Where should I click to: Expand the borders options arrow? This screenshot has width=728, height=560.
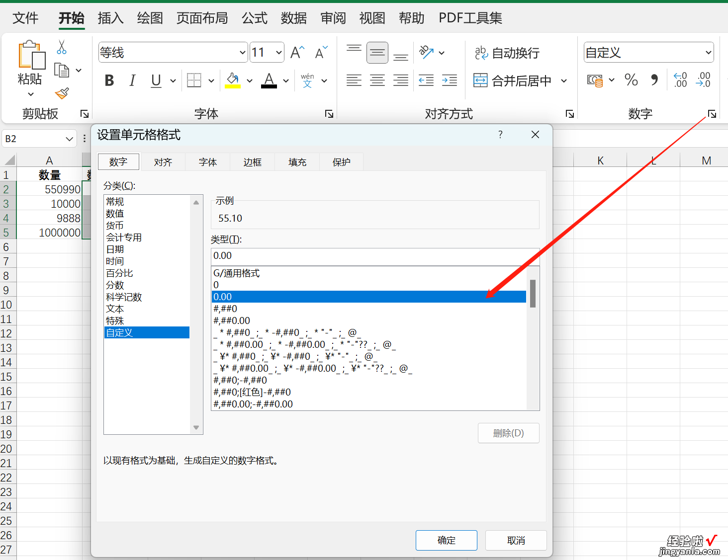(x=211, y=80)
